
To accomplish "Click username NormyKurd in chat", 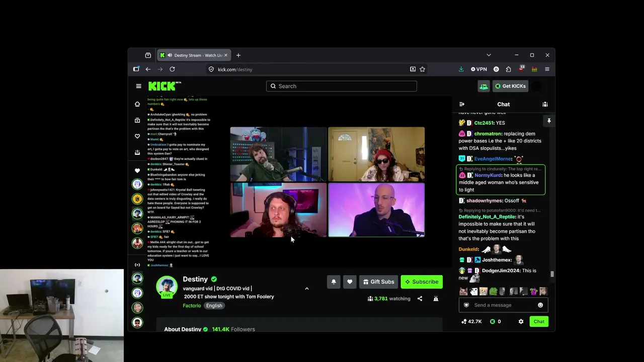I will [x=488, y=175].
